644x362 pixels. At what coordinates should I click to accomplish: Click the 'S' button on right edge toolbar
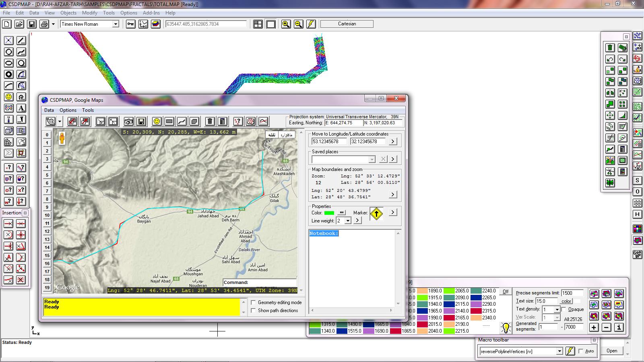point(638,181)
